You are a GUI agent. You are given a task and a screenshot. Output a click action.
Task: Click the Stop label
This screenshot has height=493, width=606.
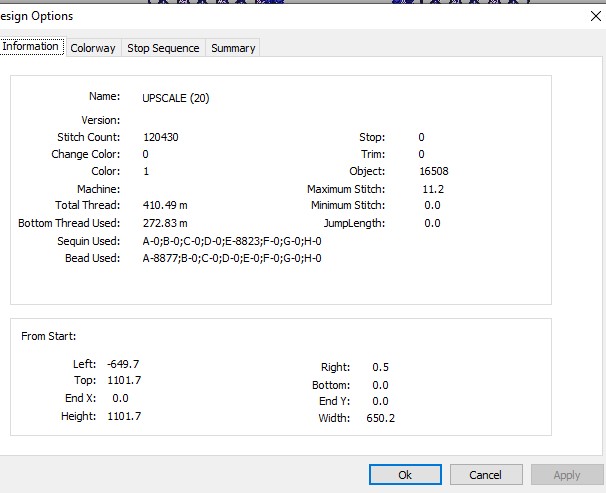[372, 137]
